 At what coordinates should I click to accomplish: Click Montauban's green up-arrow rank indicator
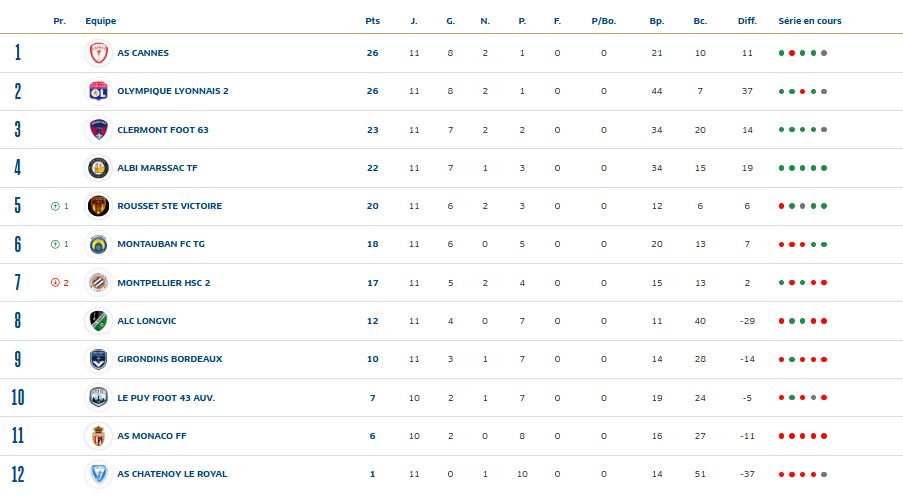pos(55,244)
